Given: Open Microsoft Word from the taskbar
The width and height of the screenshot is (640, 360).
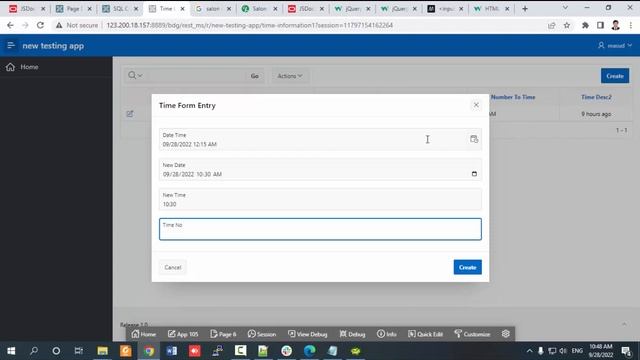Looking at the screenshot, I should 171,351.
